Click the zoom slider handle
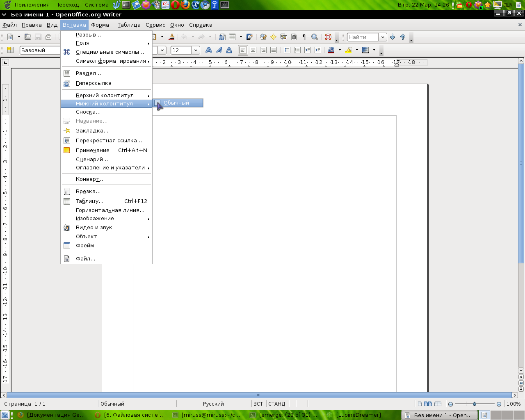 pyautogui.click(x=475, y=404)
